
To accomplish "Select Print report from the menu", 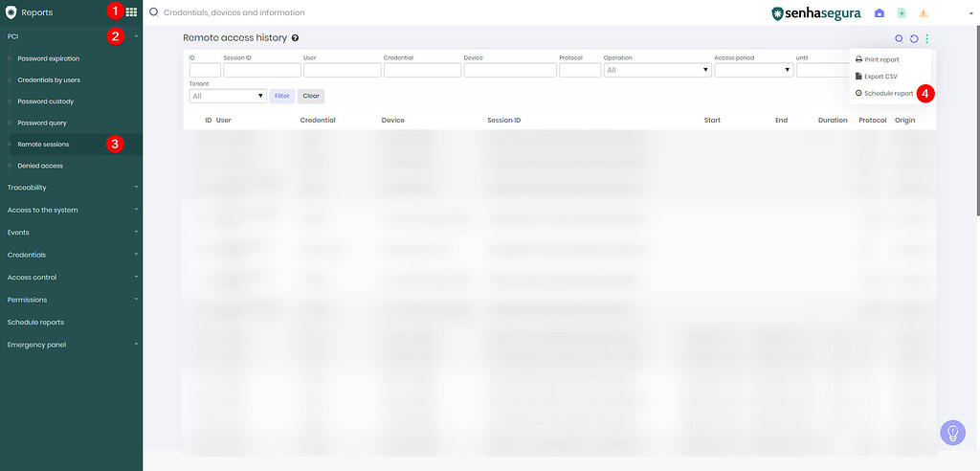I will pyautogui.click(x=880, y=59).
